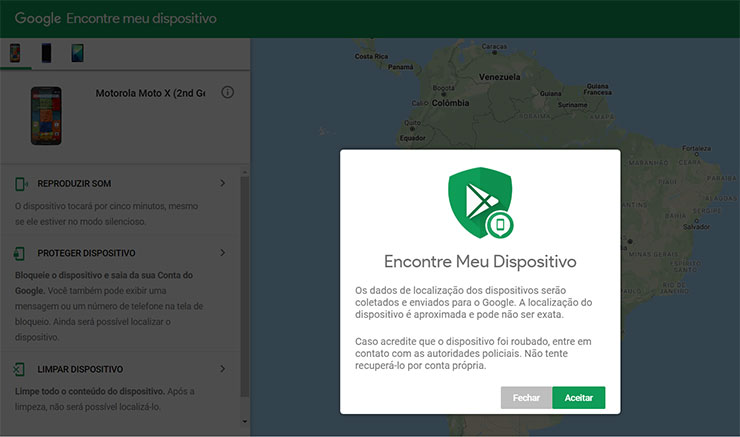Click 'Caso acredite que o dispositivo' paragraph

[473, 353]
